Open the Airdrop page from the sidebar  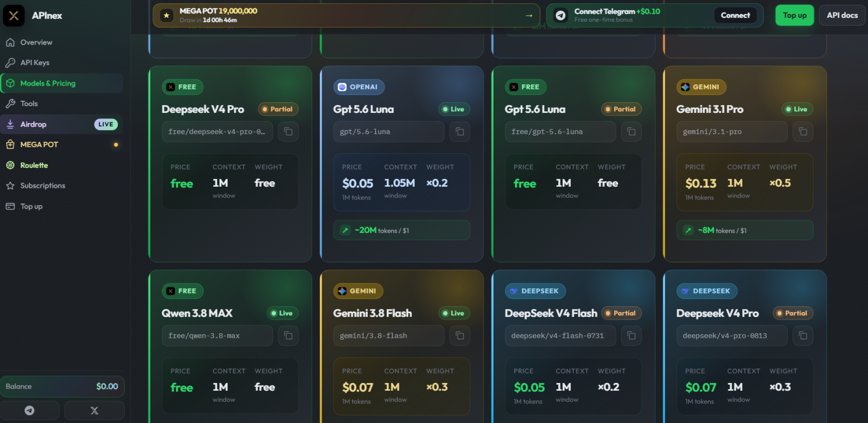pos(62,125)
